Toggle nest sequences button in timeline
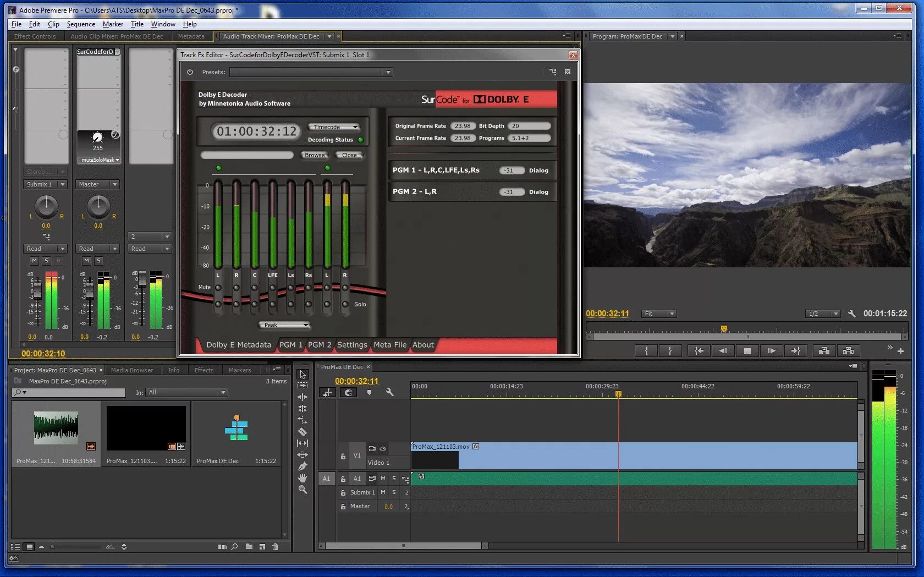Viewport: 924px width, 577px height. (328, 392)
